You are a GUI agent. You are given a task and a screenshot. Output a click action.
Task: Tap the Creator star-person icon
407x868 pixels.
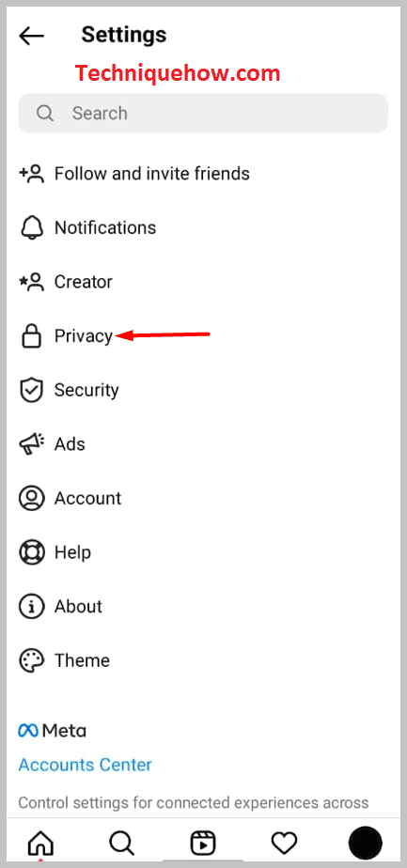(x=31, y=282)
